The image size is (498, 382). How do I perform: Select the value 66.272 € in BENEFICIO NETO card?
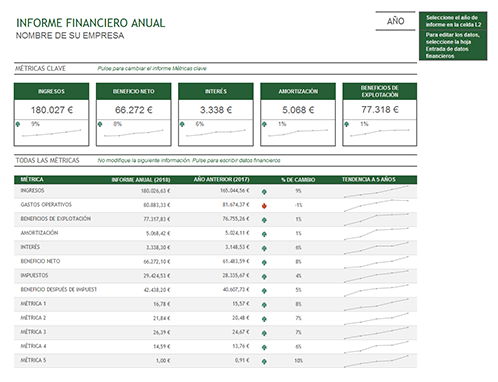point(134,110)
